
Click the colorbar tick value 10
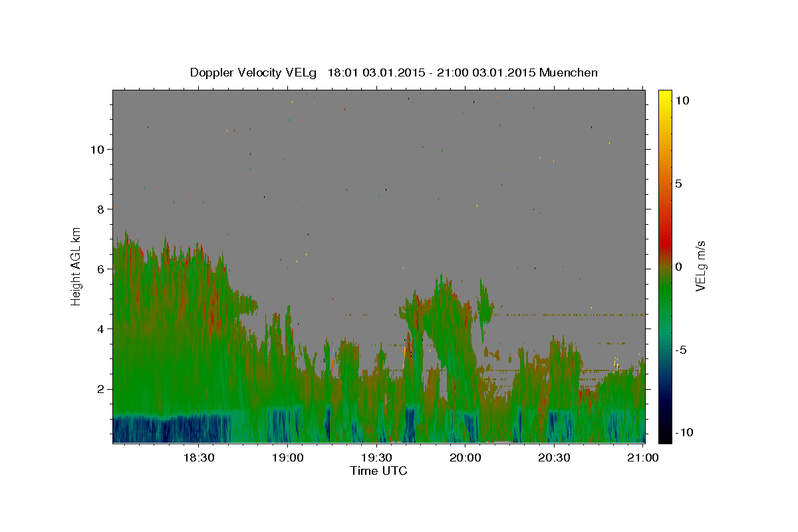click(682, 100)
